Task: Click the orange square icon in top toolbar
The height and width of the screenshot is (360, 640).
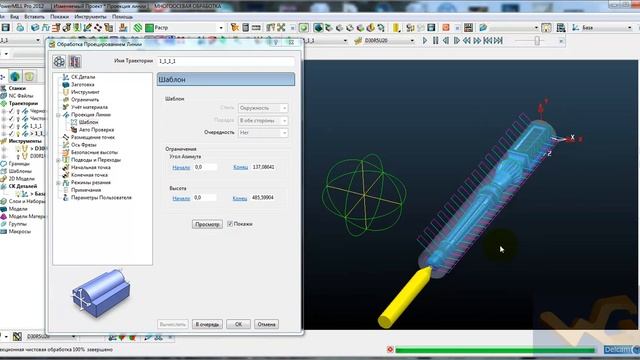Action: click(446, 27)
